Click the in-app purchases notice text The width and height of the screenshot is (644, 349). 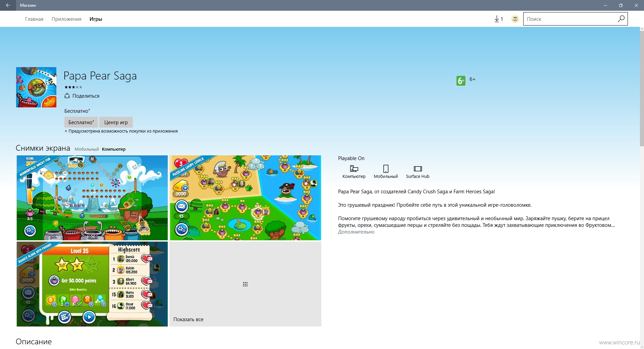[x=121, y=131]
